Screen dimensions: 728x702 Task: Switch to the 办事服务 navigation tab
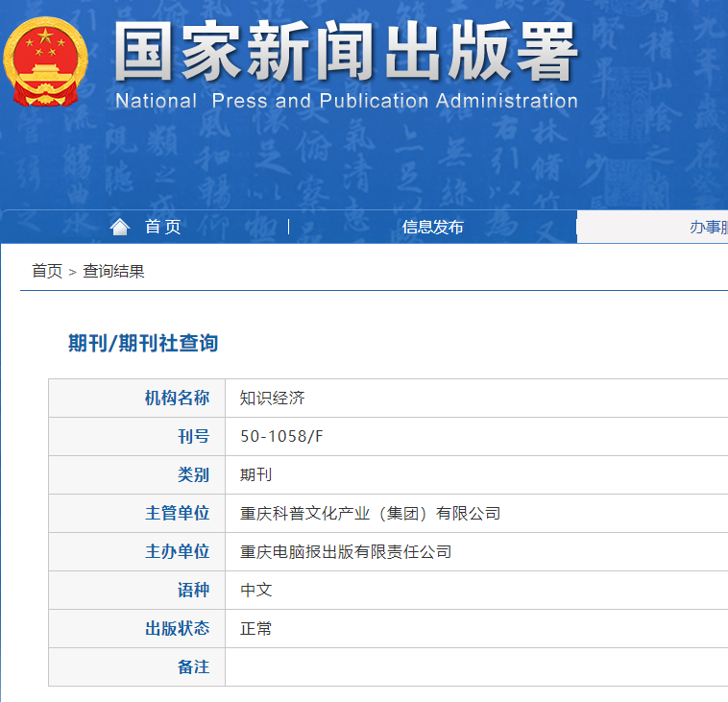coord(708,227)
